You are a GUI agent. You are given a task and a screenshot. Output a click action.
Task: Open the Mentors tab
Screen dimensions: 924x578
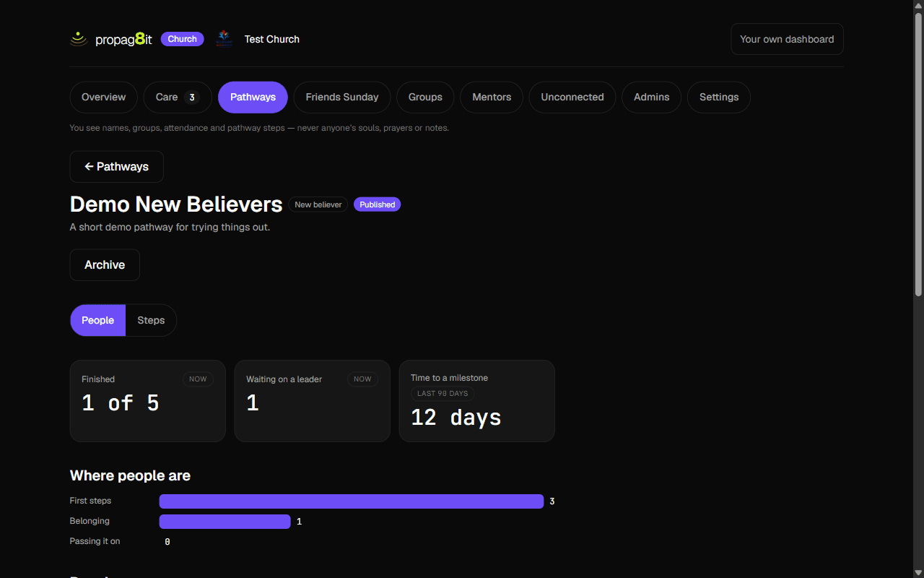point(492,98)
